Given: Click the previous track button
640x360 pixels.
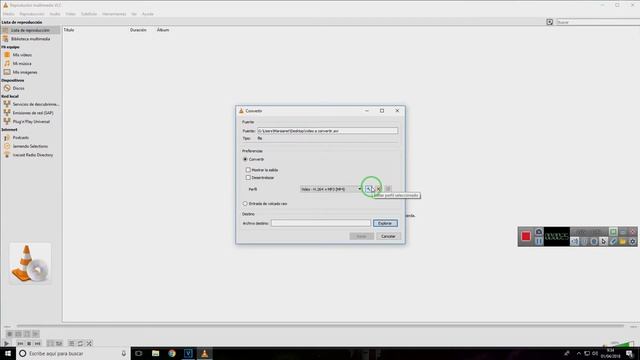Looking at the screenshot, I should tap(20, 344).
